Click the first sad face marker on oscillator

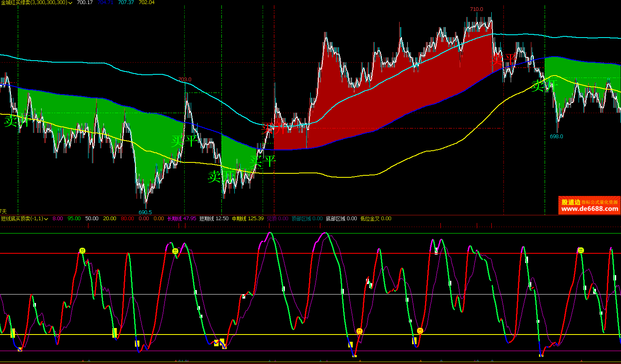(x=82, y=251)
